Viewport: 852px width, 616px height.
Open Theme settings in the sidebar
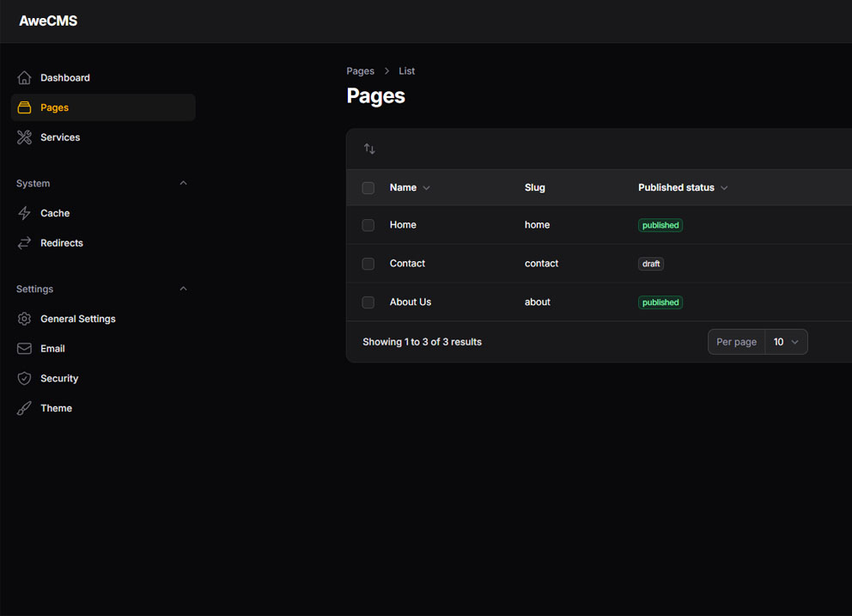103,408
